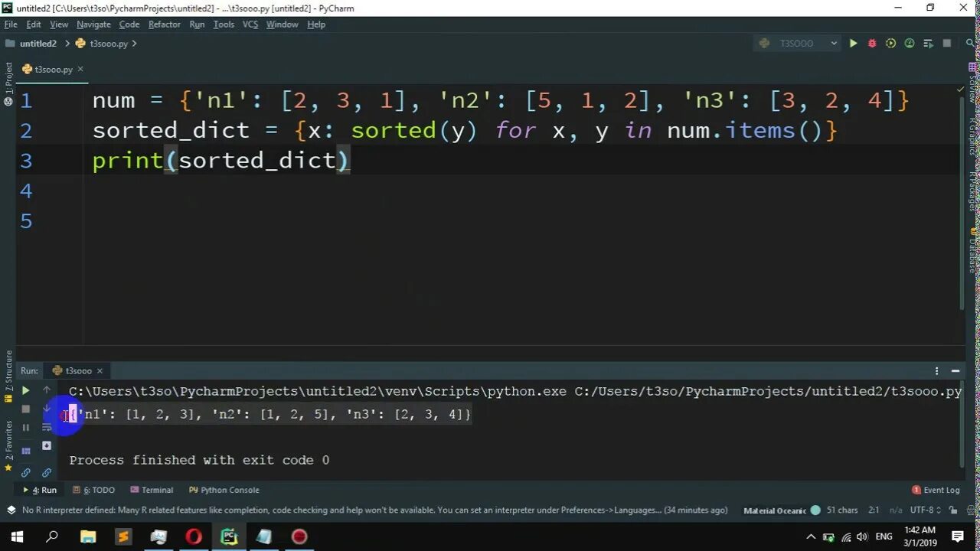Screen dimensions: 980x551
Task: Hide the Run tool window
Action: pyautogui.click(x=955, y=370)
